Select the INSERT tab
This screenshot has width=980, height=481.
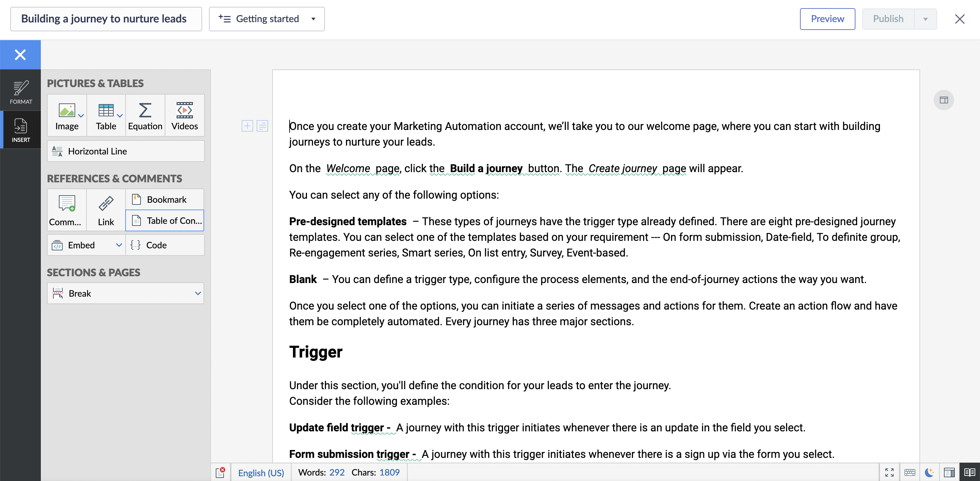coord(20,130)
